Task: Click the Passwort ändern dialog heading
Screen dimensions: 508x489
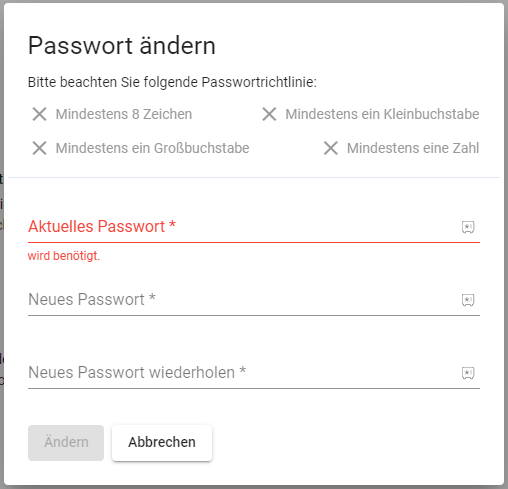Action: click(122, 45)
